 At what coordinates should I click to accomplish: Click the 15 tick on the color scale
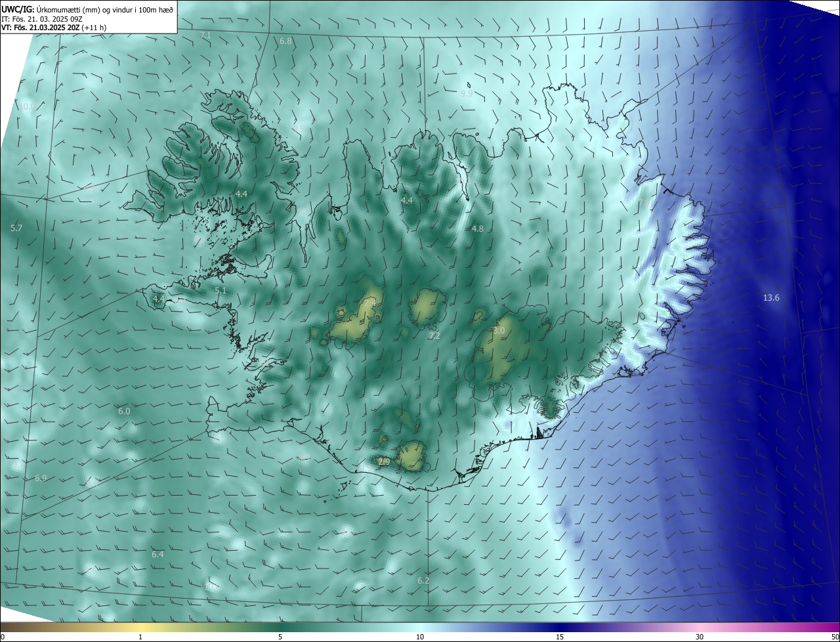click(560, 637)
